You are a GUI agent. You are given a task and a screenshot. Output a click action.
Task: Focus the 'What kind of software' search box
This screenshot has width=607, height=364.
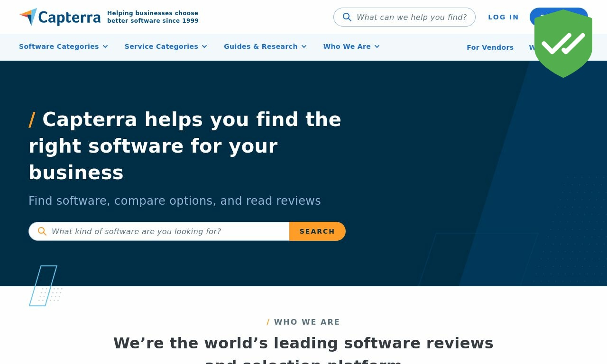click(159, 231)
